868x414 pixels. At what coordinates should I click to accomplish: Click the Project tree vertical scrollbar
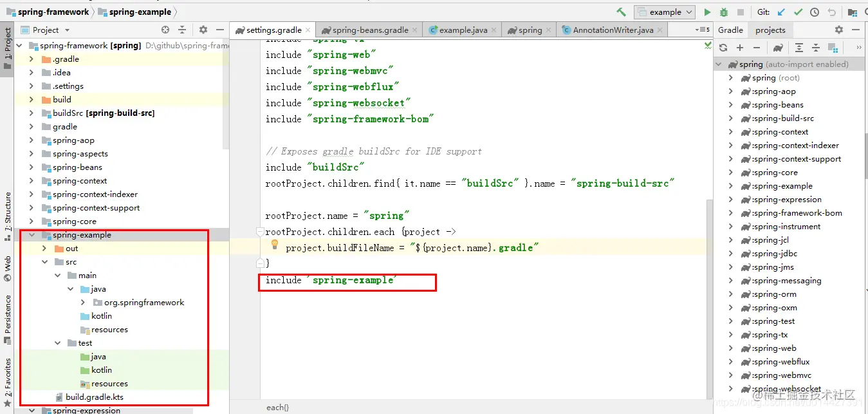(226, 93)
